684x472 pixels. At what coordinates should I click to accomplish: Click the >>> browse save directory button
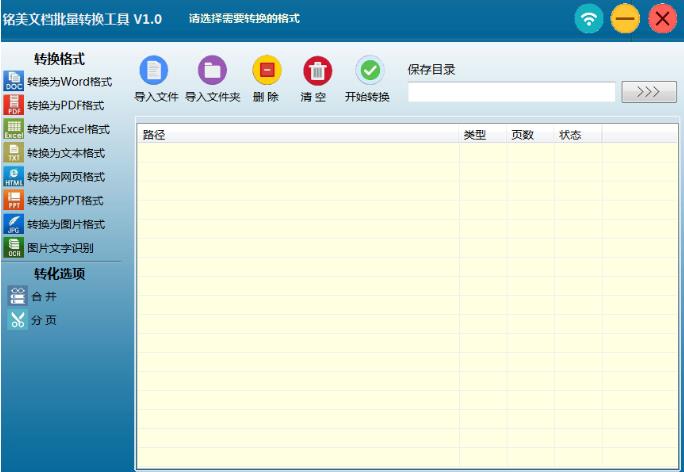pyautogui.click(x=648, y=92)
